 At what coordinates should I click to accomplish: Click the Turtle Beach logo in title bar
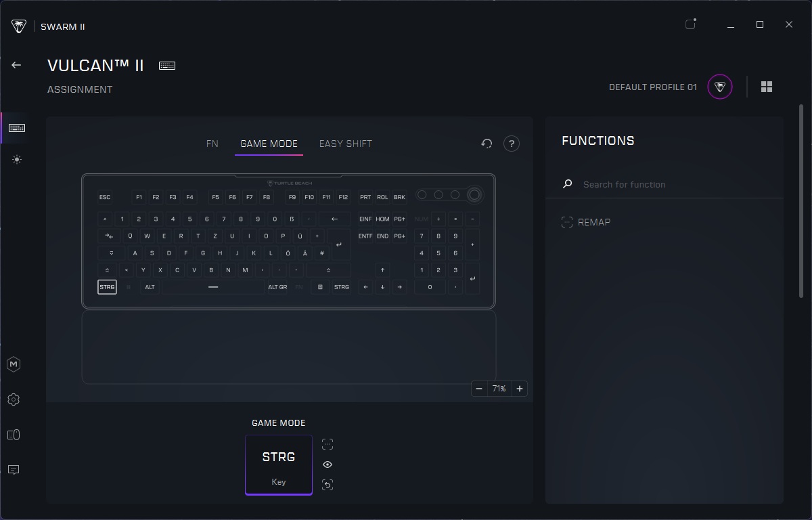click(x=19, y=26)
